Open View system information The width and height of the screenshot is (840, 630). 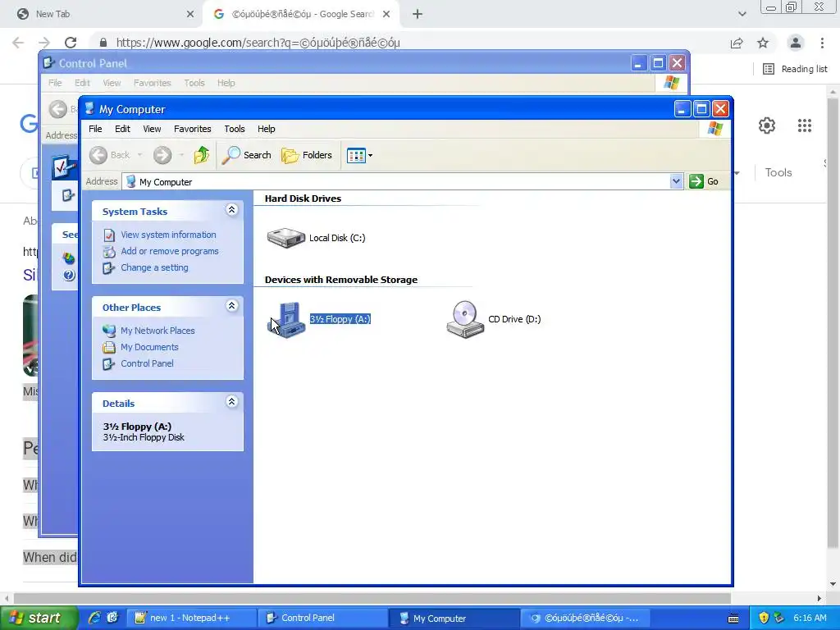tap(168, 235)
